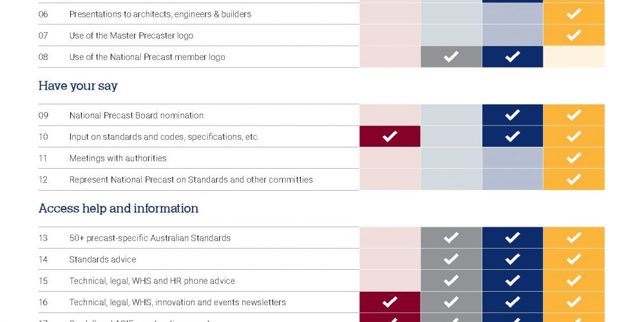Click yellow checkmark in Presentations to architects row

coord(574,14)
